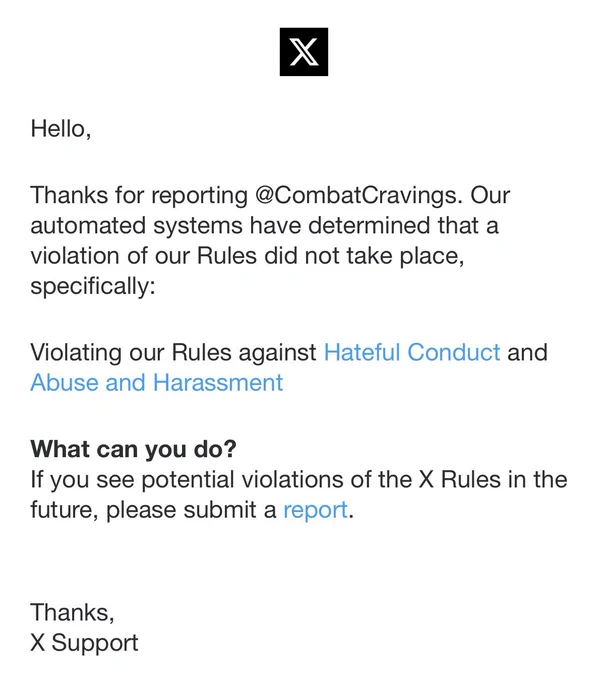
Task: Select the What can you do? heading
Action: [134, 448]
